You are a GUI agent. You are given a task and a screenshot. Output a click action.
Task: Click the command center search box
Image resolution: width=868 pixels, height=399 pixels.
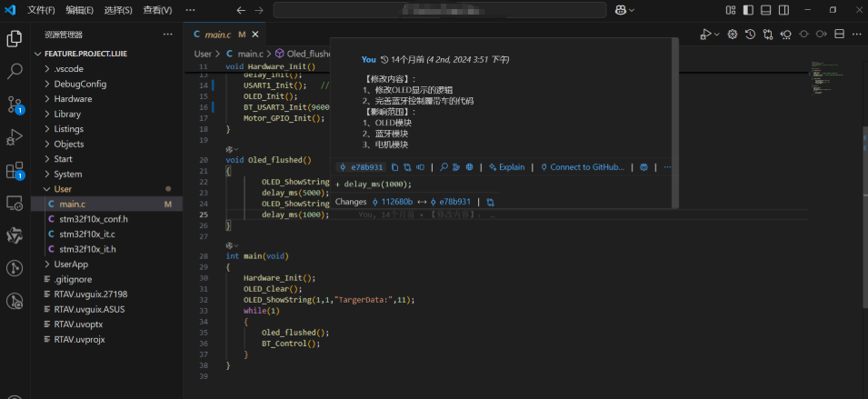point(440,10)
